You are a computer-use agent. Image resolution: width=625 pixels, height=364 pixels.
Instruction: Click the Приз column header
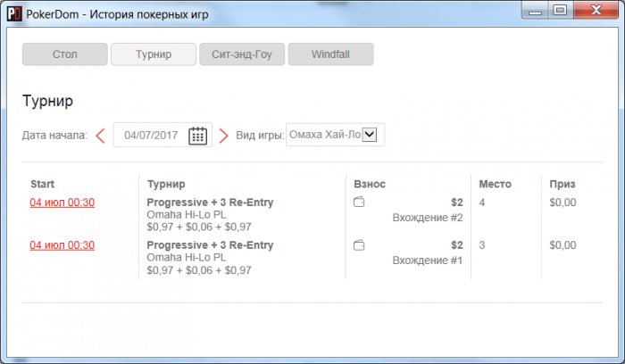(x=562, y=184)
